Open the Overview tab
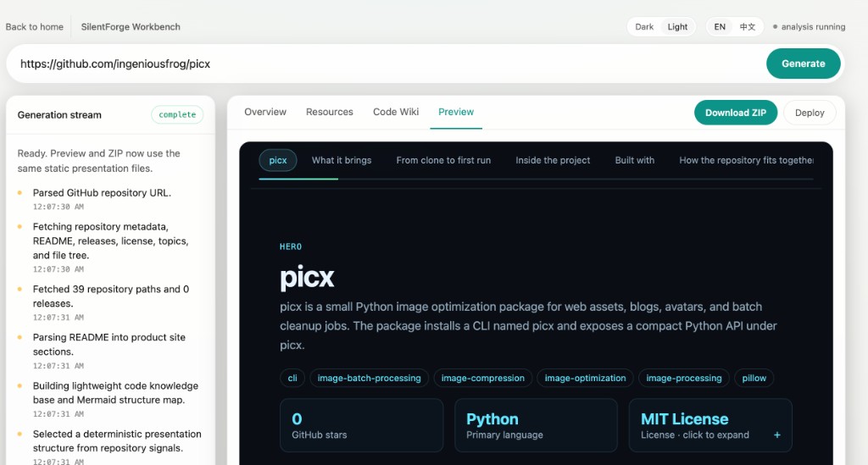 tap(265, 112)
